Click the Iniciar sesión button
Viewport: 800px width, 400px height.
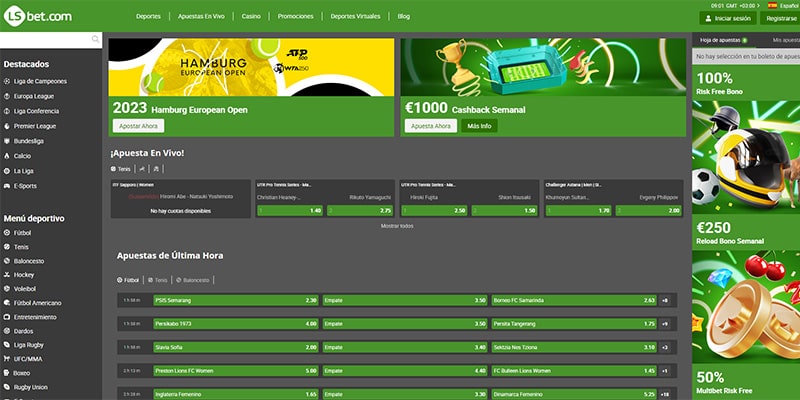(x=728, y=18)
